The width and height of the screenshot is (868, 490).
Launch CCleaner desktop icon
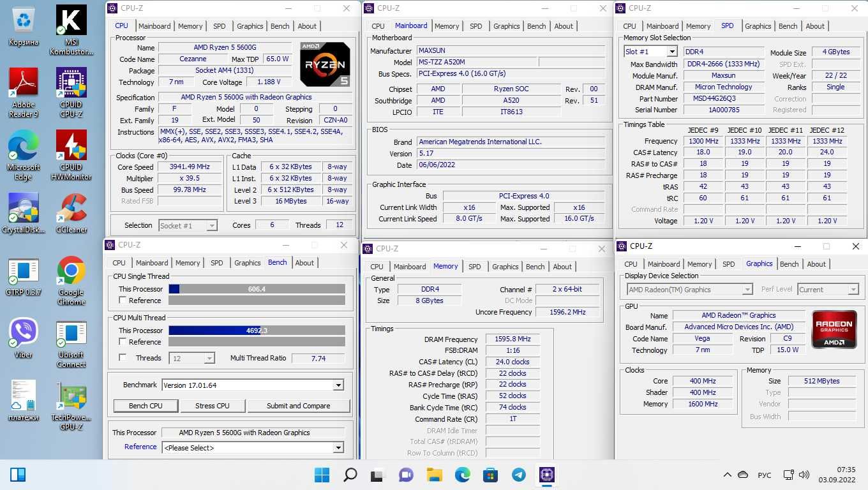click(x=71, y=214)
